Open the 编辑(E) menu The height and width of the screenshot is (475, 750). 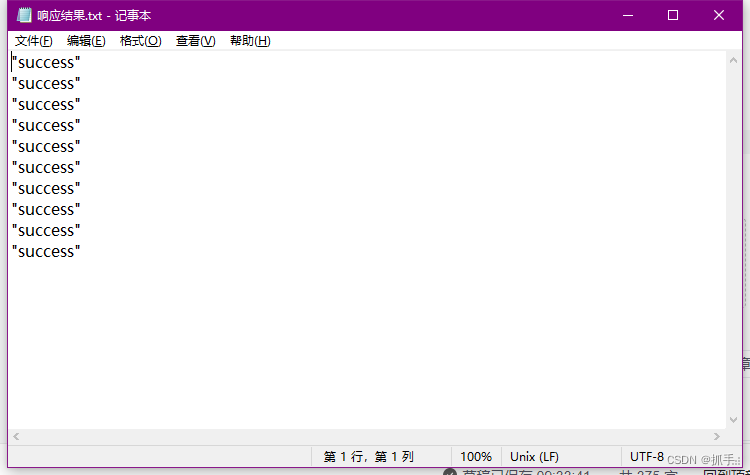[86, 41]
